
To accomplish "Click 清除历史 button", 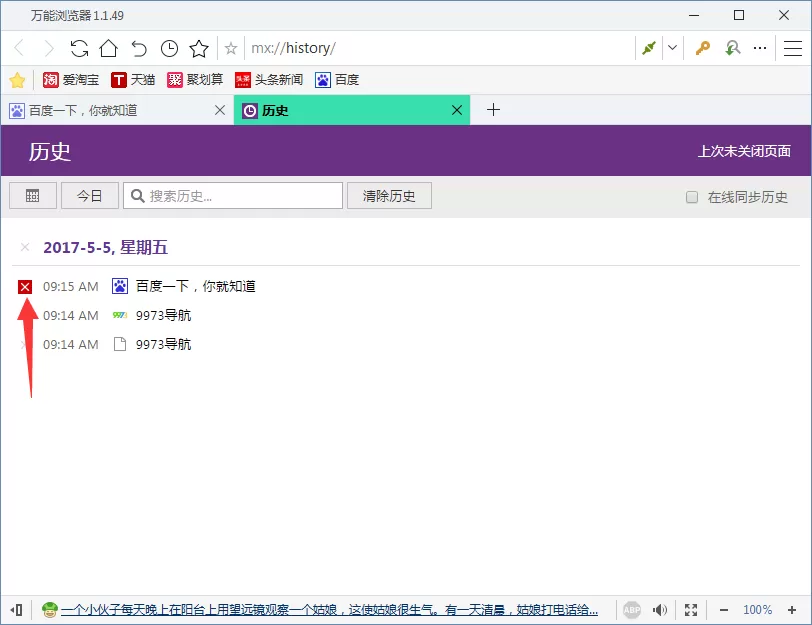I will pos(389,196).
